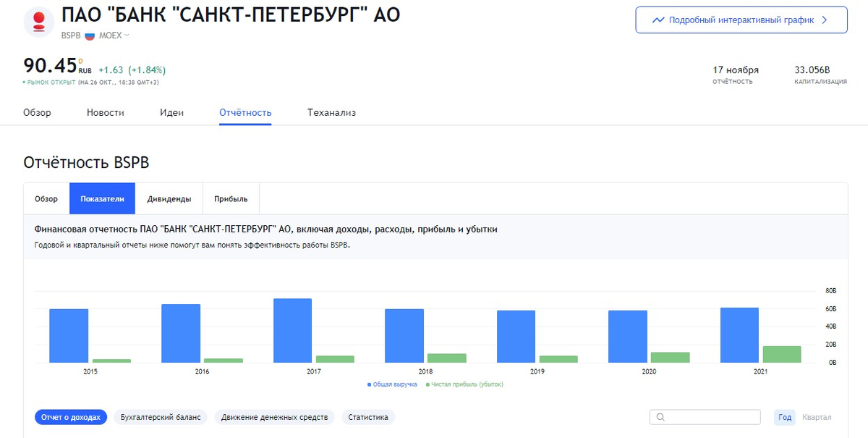Select Отчет о доходах statement
The height and width of the screenshot is (438, 868).
(71, 417)
